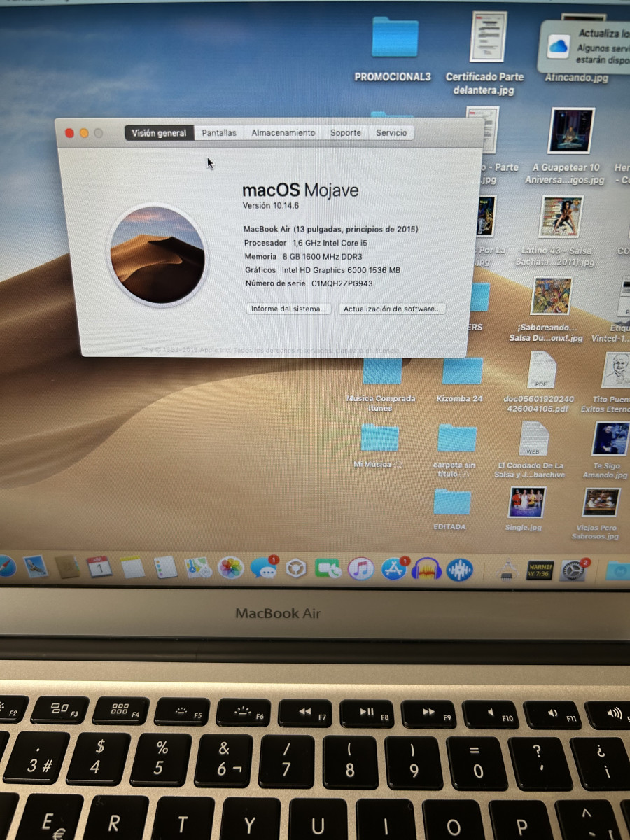Select the PROMOCIONAL3 folder on desktop
The width and height of the screenshot is (630, 840).
394,37
